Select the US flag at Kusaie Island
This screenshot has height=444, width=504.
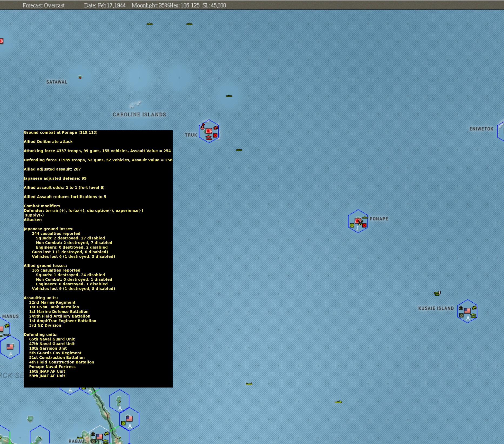click(x=467, y=311)
